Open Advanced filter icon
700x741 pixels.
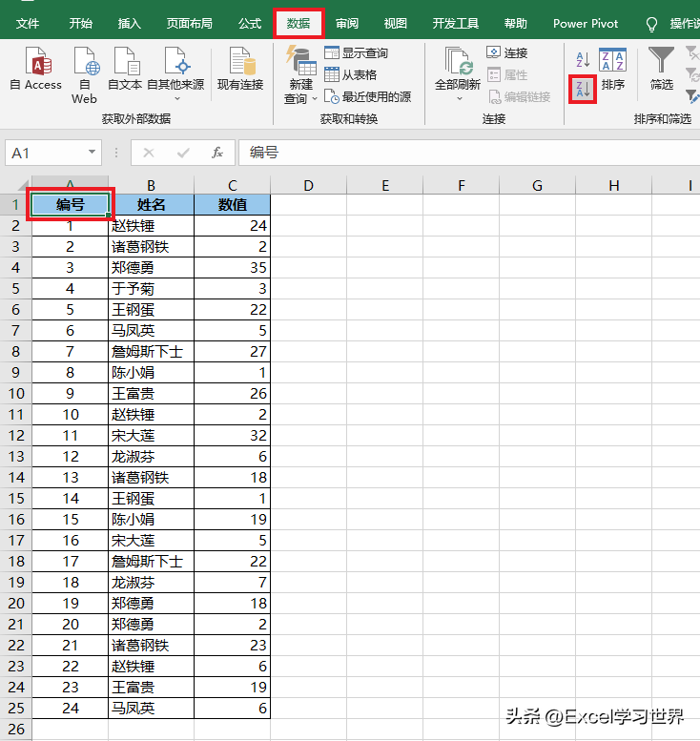692,97
